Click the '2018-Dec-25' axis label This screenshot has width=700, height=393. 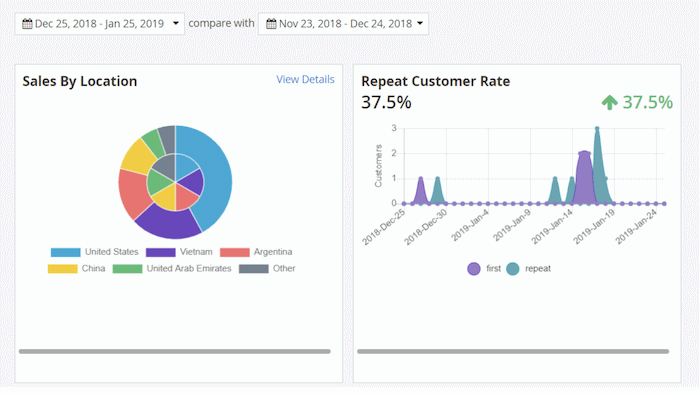point(383,227)
